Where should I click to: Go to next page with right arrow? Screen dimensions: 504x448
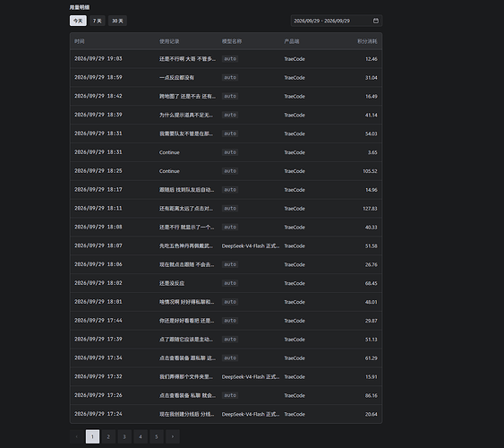click(x=173, y=436)
